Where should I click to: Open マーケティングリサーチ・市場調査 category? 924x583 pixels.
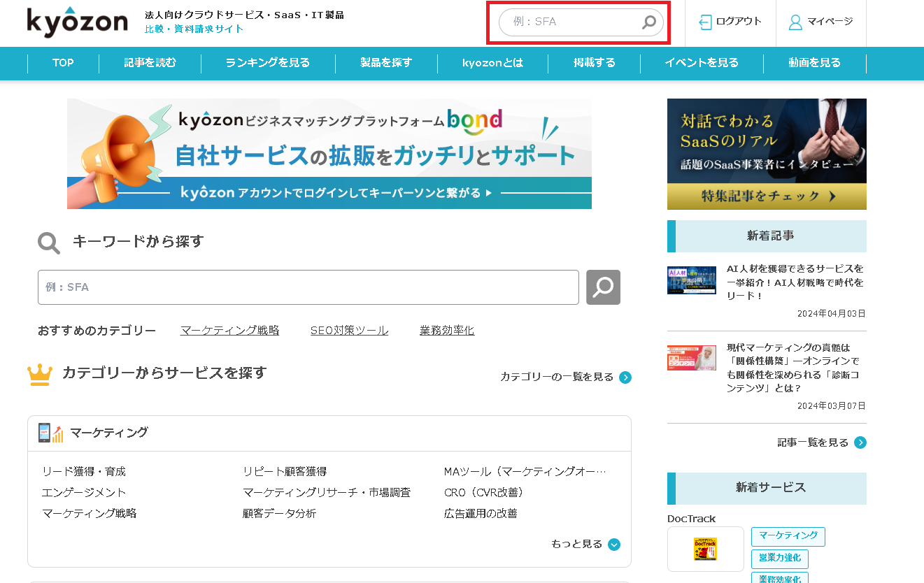coord(327,493)
